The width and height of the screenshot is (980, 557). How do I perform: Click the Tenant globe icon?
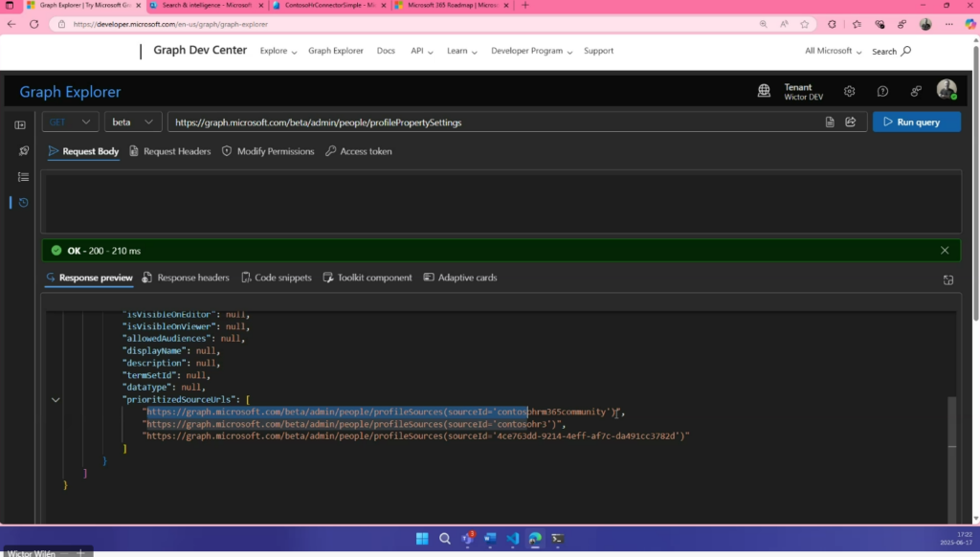tap(764, 91)
